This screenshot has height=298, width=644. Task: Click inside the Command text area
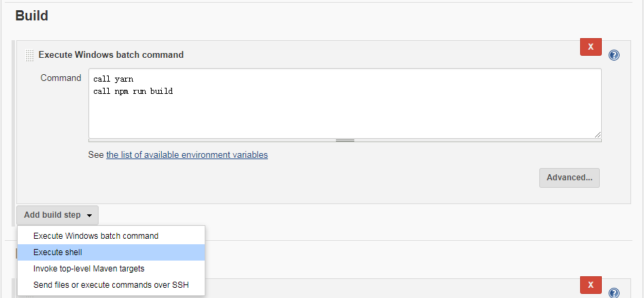(345, 103)
